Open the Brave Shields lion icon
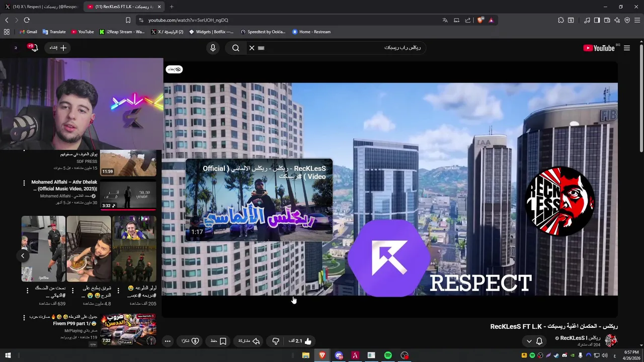The width and height of the screenshot is (644, 362). click(x=480, y=20)
